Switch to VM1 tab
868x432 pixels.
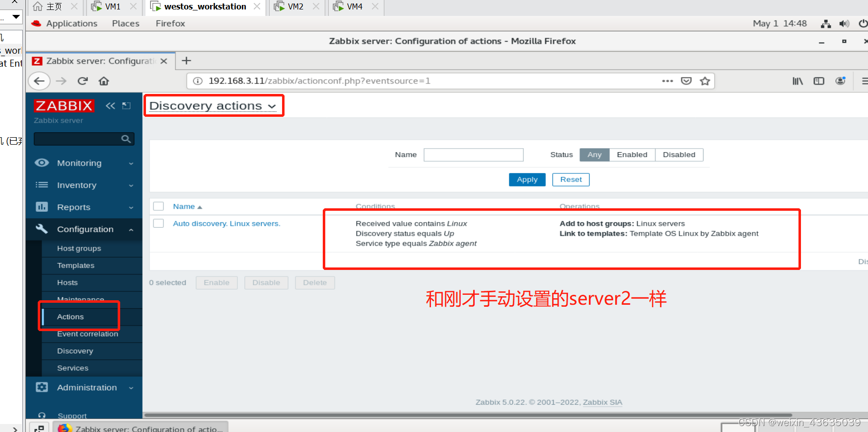(113, 6)
